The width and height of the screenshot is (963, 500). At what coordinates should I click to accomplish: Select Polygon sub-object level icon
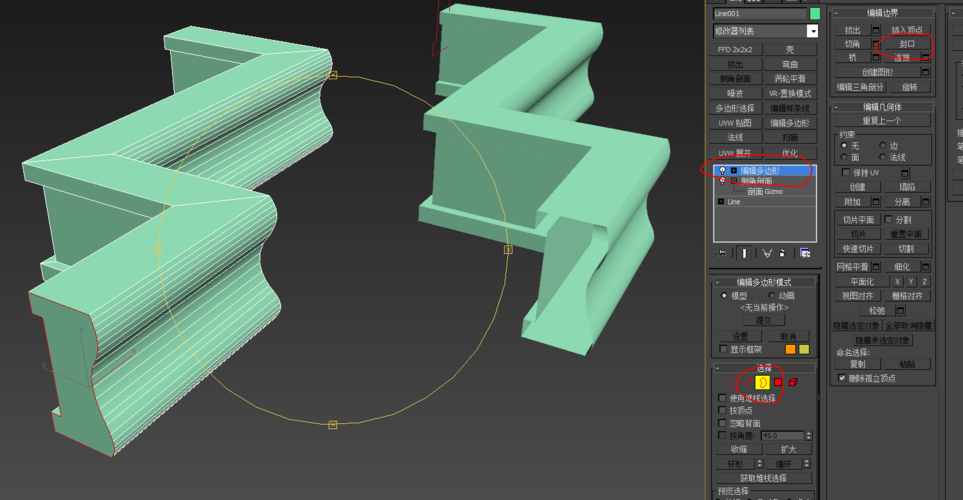pos(778,382)
